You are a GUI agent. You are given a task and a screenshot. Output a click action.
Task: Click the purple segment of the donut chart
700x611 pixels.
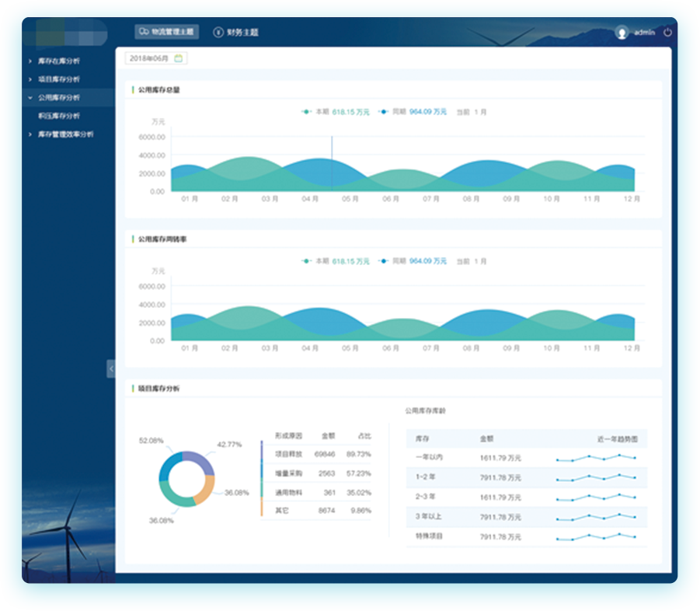[x=200, y=462]
